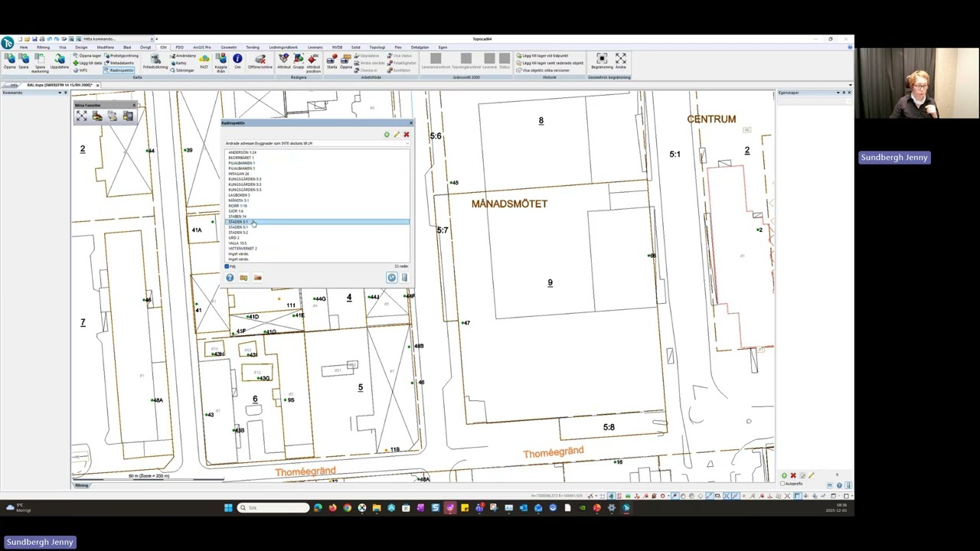The height and width of the screenshot is (551, 980).
Task: Click the red folder icon in Radinspektör
Action: coord(257,278)
